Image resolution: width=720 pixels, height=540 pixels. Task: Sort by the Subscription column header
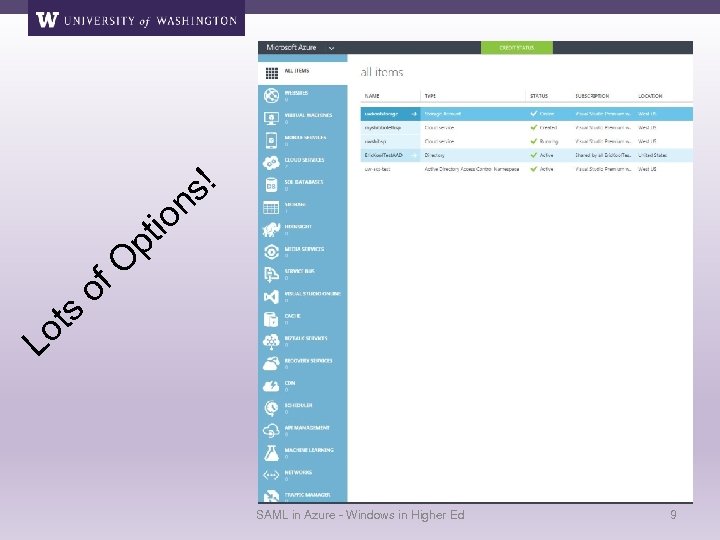[592, 96]
